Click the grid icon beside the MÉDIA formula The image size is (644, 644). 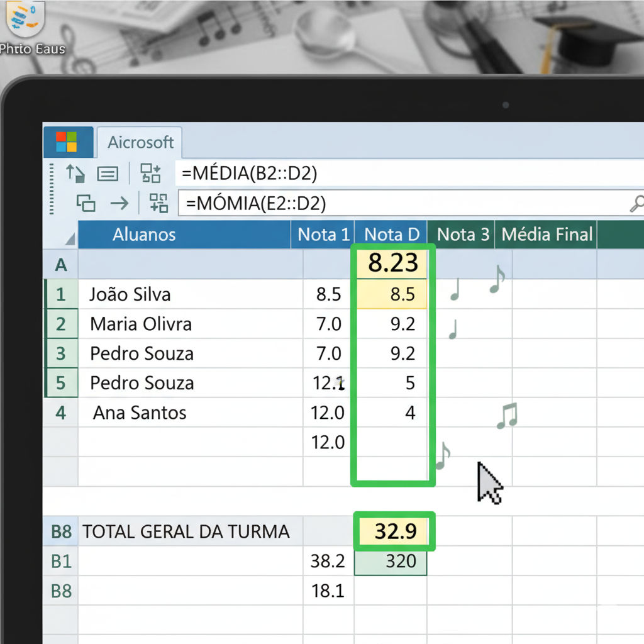[151, 173]
